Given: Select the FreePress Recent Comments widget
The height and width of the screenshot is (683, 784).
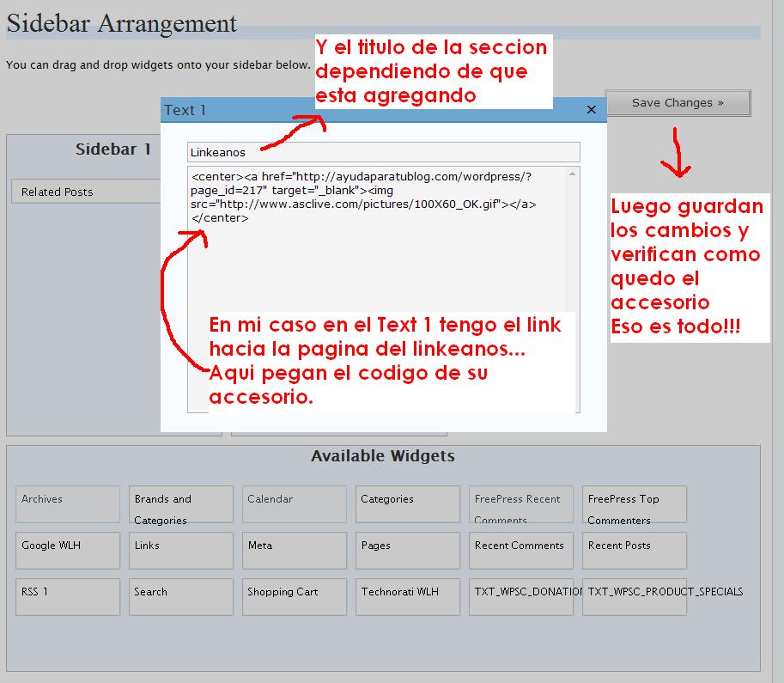Looking at the screenshot, I should [x=520, y=504].
